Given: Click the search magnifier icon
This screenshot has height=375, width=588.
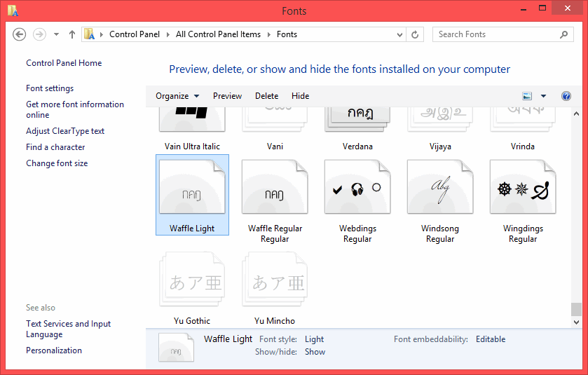Looking at the screenshot, I should 563,34.
